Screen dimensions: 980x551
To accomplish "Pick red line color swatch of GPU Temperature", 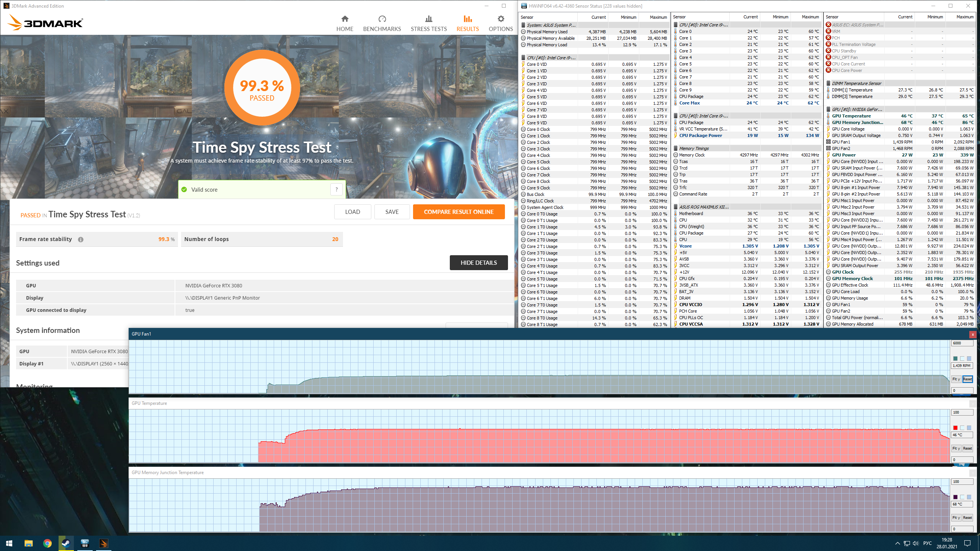I will [955, 428].
